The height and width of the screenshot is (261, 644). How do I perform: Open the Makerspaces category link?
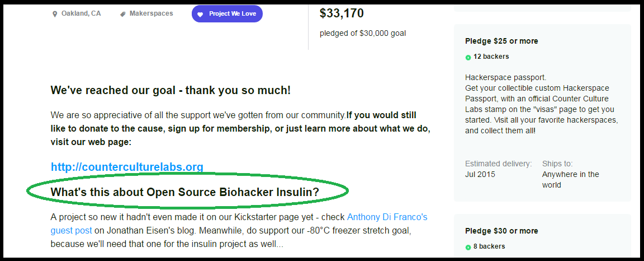coord(151,13)
